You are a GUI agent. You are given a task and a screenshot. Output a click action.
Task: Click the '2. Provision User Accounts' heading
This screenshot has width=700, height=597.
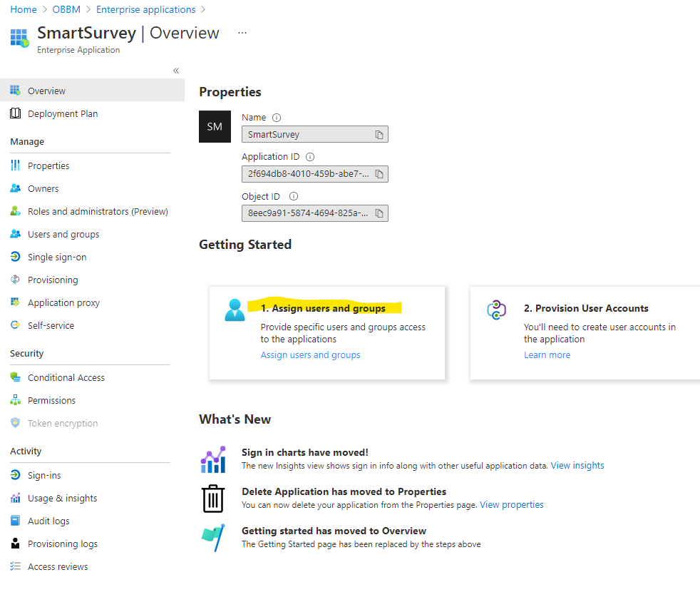tap(586, 308)
